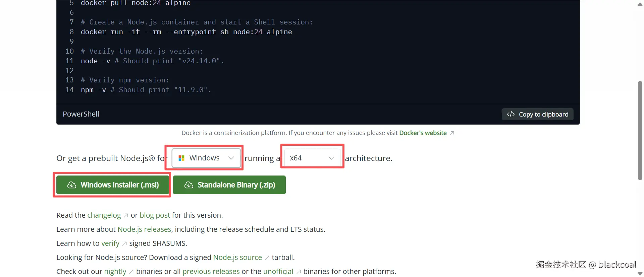The width and height of the screenshot is (644, 277).
Task: Click the chevron arrow of the Windows dropdown
Action: [231, 158]
